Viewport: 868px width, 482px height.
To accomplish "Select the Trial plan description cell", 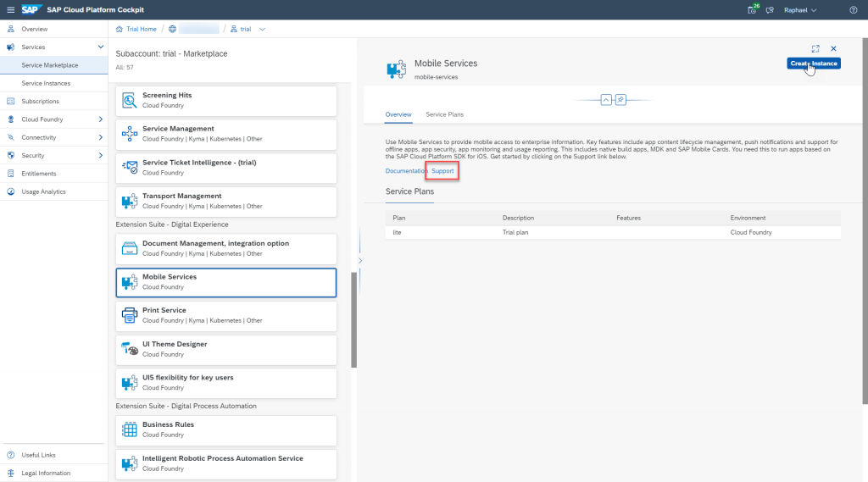I will [x=515, y=232].
